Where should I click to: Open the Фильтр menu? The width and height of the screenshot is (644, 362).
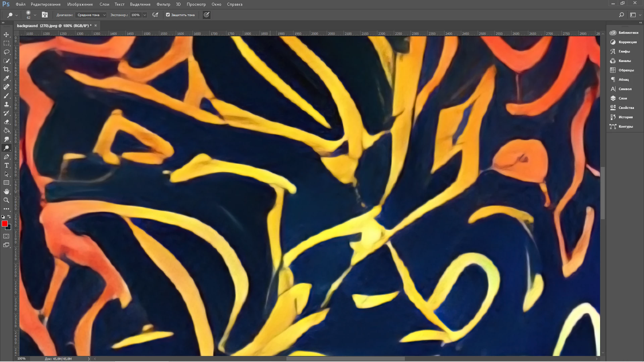[163, 4]
